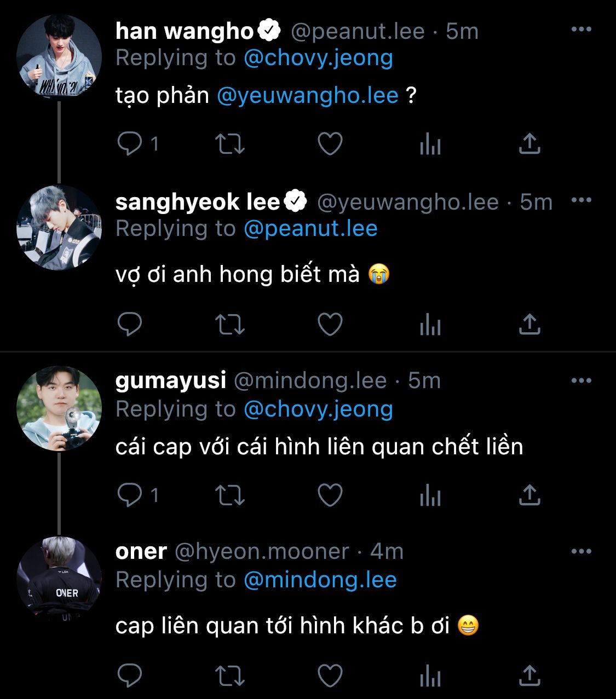Open more options for gumayusi's tweet

click(x=581, y=380)
